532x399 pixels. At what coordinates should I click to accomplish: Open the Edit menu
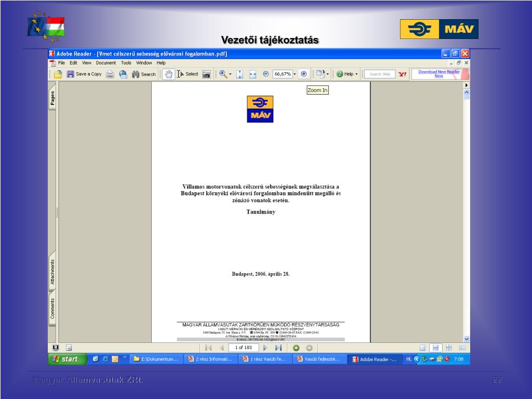coord(73,63)
